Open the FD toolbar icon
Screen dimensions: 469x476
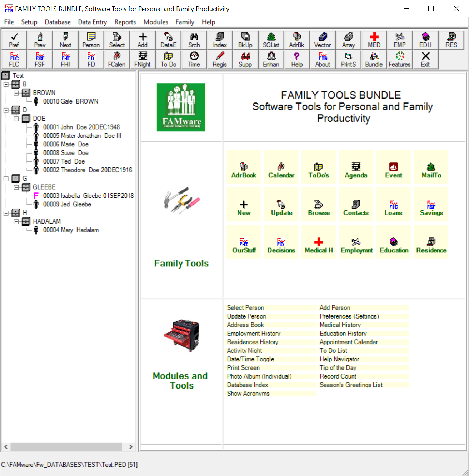coord(91,59)
